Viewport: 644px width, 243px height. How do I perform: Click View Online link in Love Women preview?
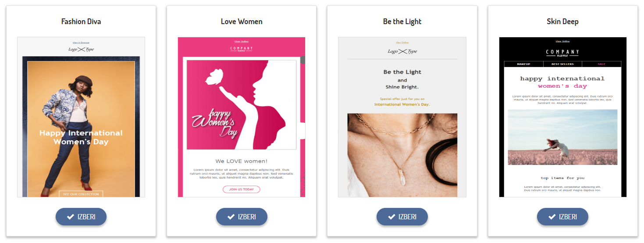click(x=242, y=42)
